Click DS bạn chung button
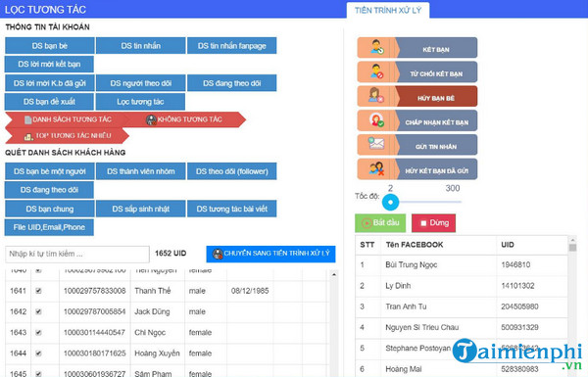This screenshot has width=588, height=377. 50,209
